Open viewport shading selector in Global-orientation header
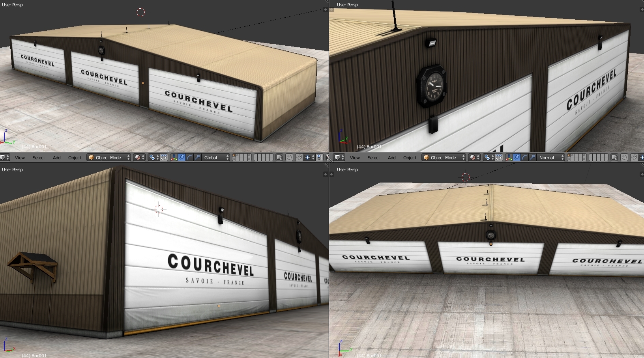This screenshot has height=358, width=644. (139, 157)
